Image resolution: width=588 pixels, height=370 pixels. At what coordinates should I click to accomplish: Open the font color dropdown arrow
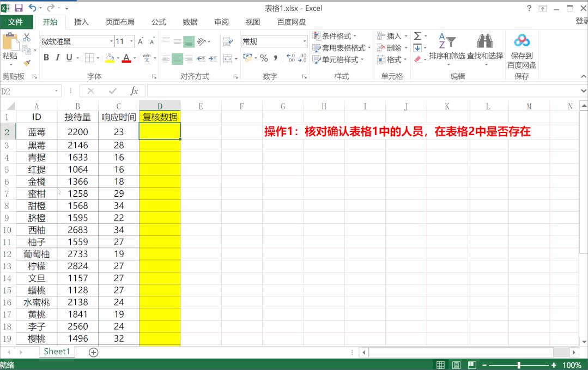pyautogui.click(x=134, y=58)
